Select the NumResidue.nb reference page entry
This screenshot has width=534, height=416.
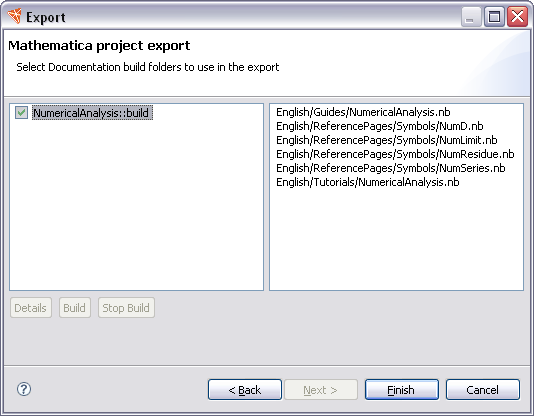[395, 154]
